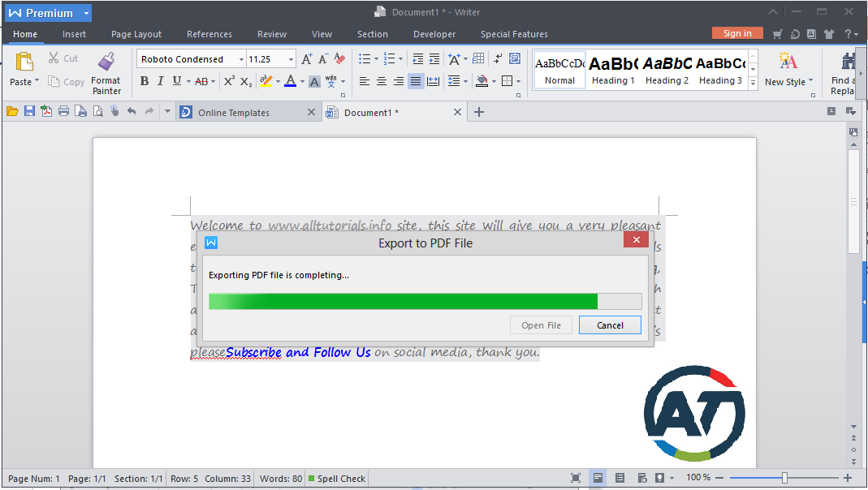Image resolution: width=868 pixels, height=490 pixels.
Task: Toggle Bold formatting
Action: [145, 81]
